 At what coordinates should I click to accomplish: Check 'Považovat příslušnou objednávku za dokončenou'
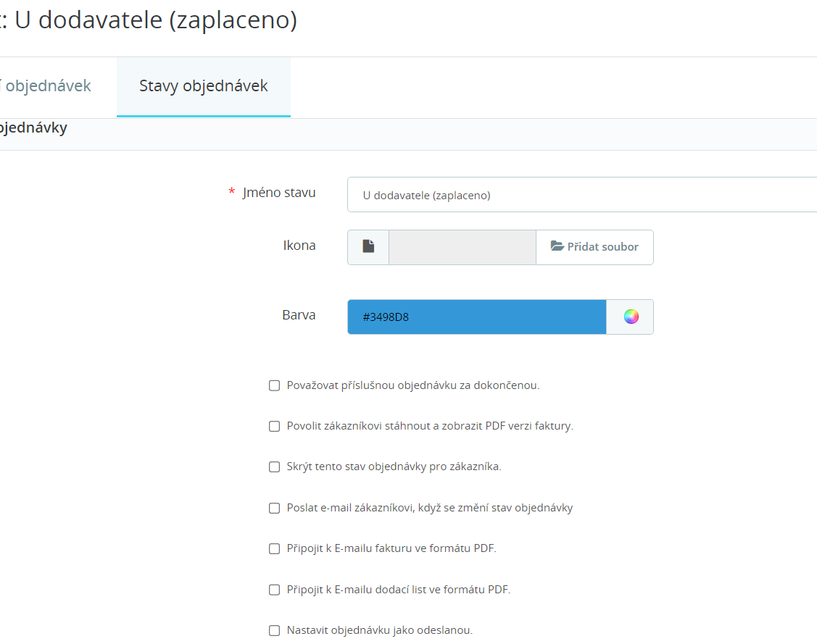[275, 385]
